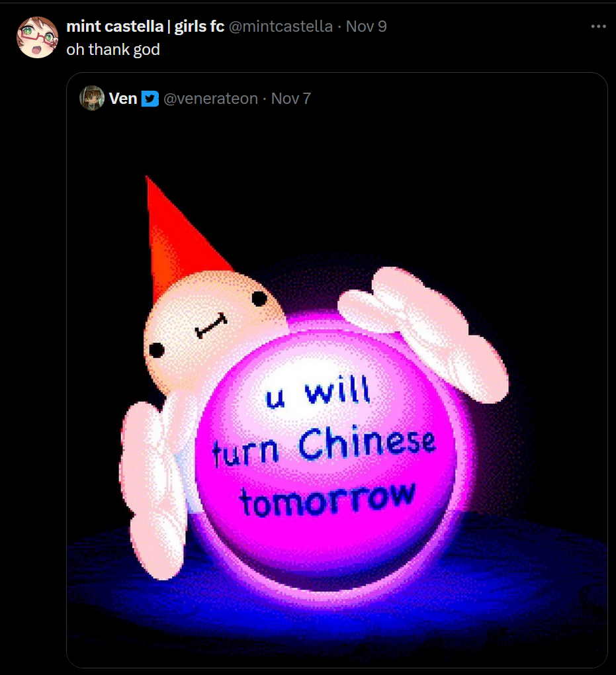Click the 'tomorrow' text on the orb

327,498
